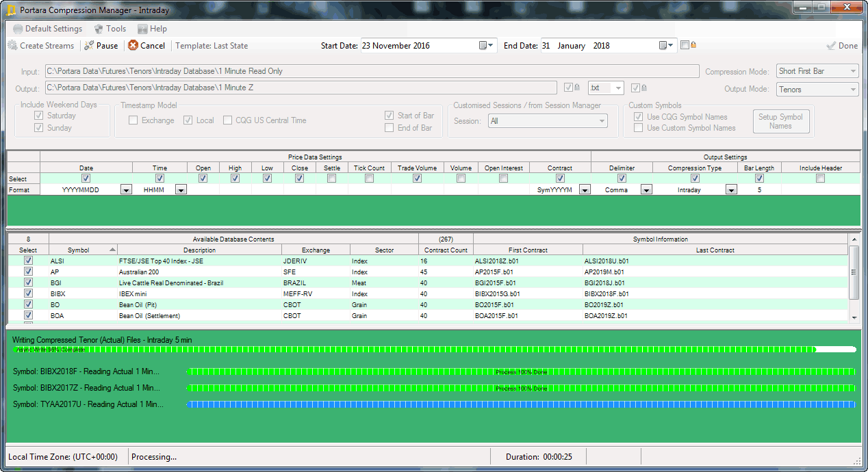Enable the End of Bar checkbox
This screenshot has height=472, width=868.
point(389,128)
